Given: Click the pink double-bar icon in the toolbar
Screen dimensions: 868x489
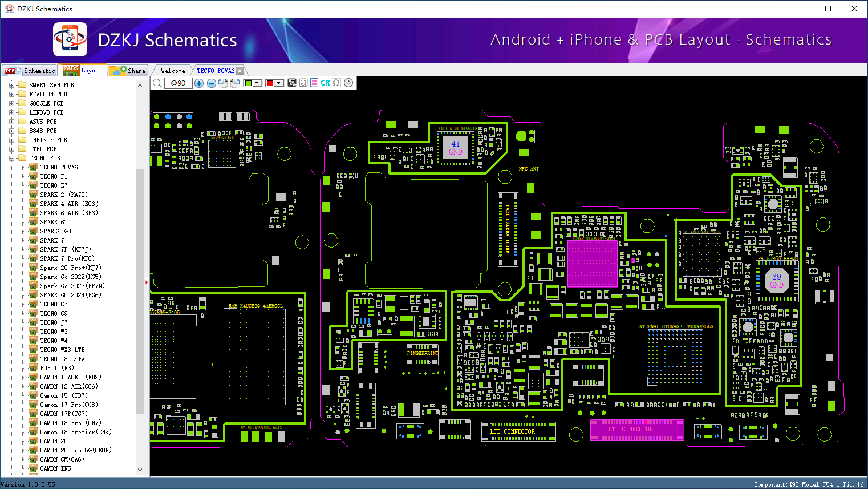Looking at the screenshot, I should point(314,83).
